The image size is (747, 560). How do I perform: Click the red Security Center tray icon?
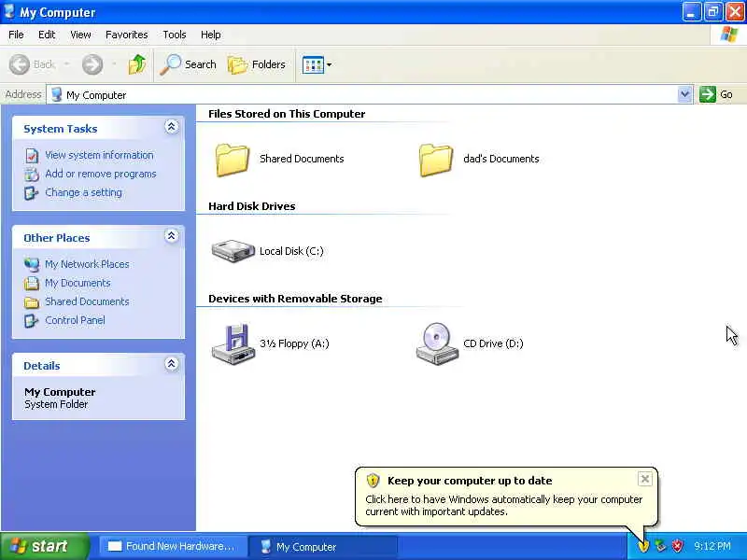pyautogui.click(x=677, y=546)
